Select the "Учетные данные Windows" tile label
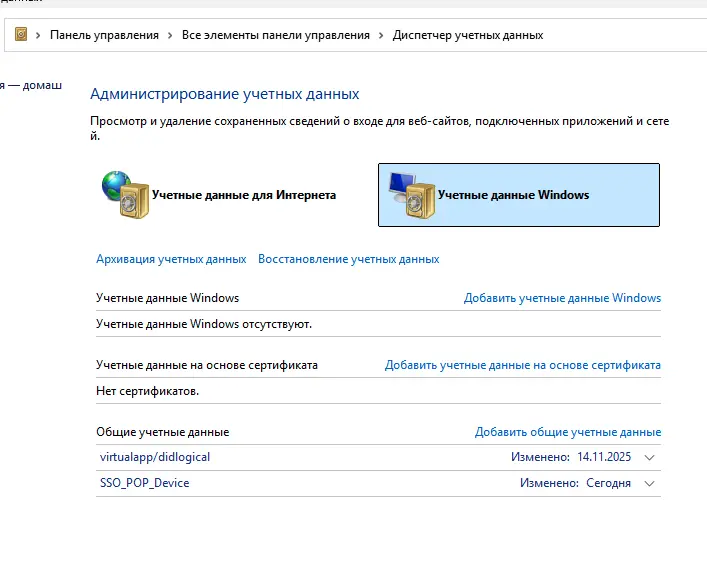 pos(513,195)
